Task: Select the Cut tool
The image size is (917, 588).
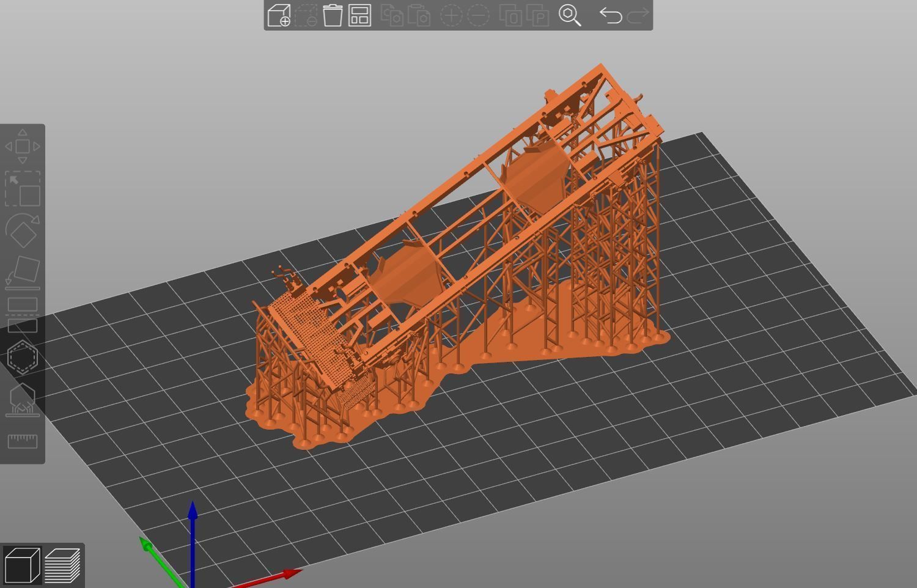Action: click(x=23, y=315)
